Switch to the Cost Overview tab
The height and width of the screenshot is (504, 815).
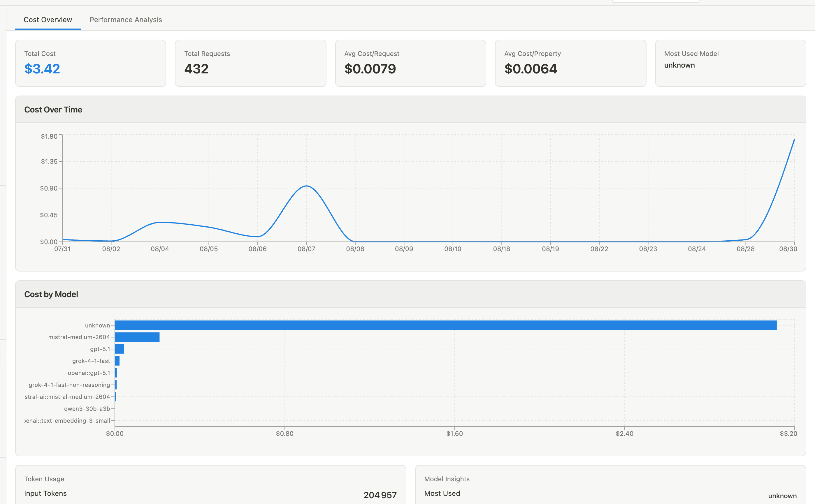tap(48, 20)
